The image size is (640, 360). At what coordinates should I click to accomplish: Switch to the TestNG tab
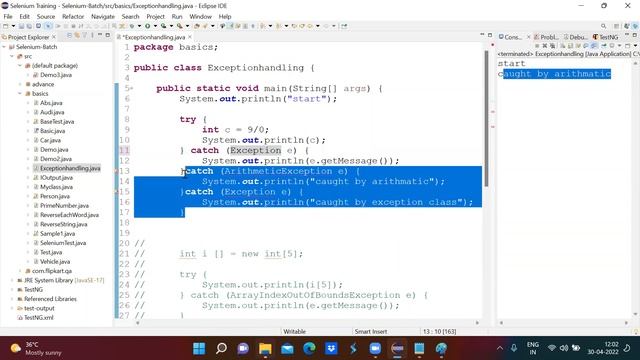coord(605,37)
